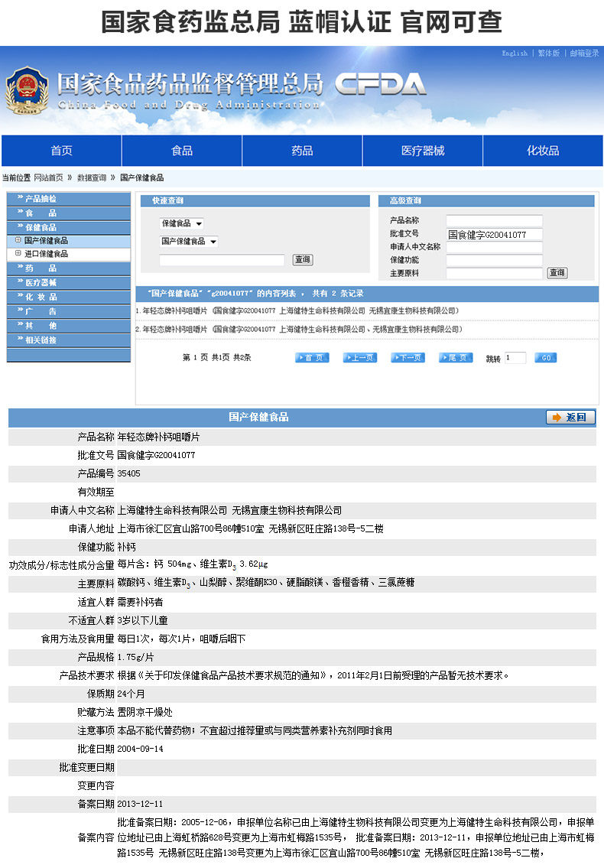Screen dimensions: 604x868
Task: Click the quick search text field
Action: (222, 259)
